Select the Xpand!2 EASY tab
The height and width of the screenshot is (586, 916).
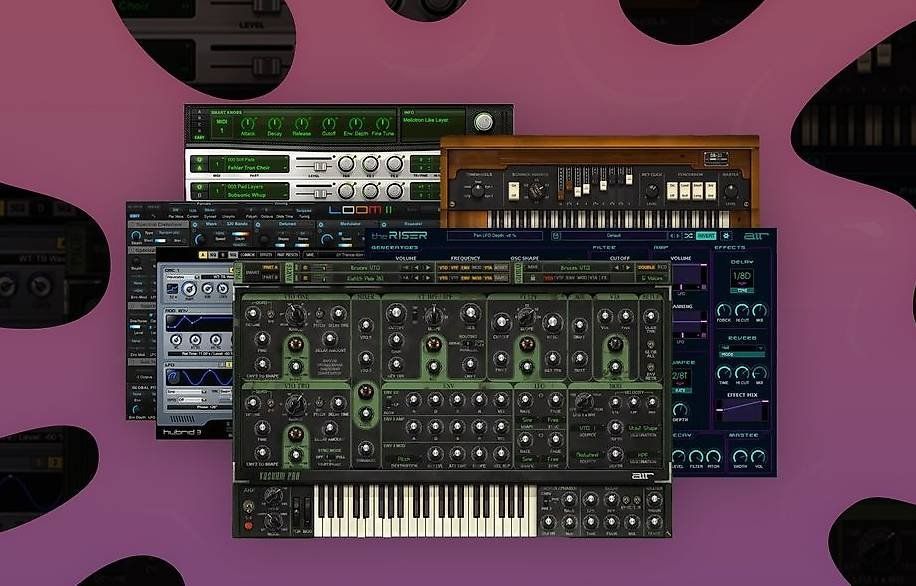[200, 137]
